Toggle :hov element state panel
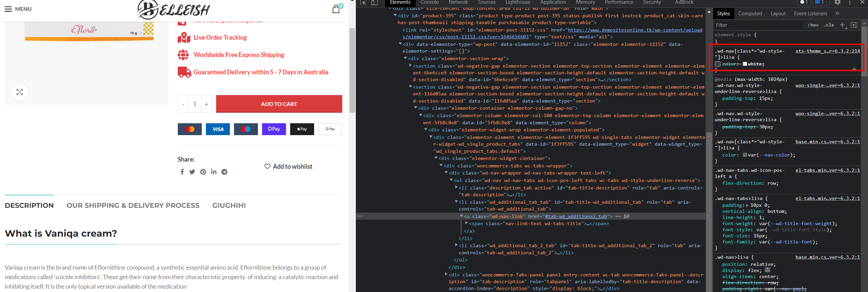This screenshot has width=868, height=292. (x=813, y=25)
